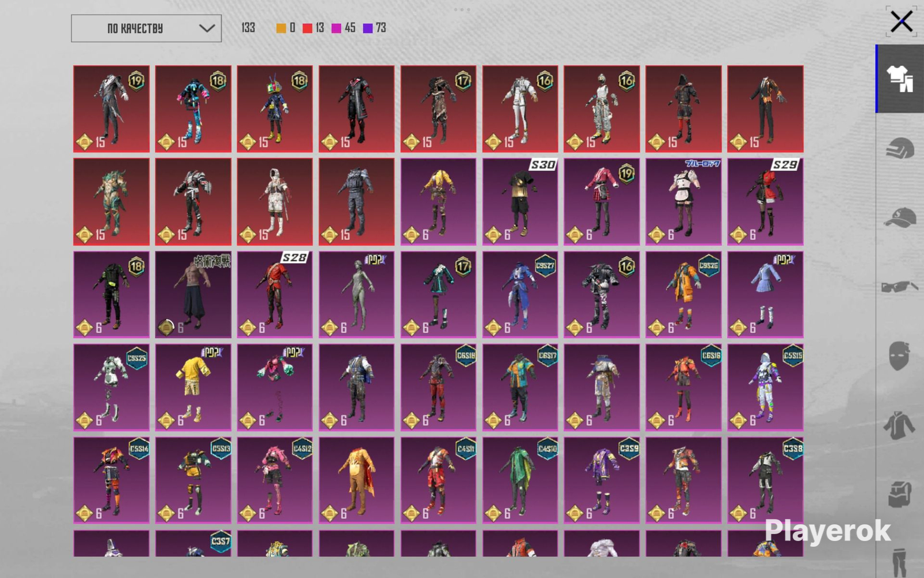Select the yellow T-shirt PDP outfit
924x578 pixels.
tap(193, 388)
